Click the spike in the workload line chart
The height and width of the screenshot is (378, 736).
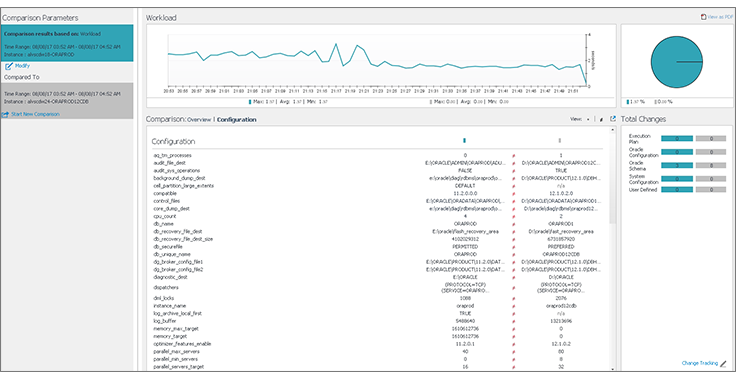[336, 44]
